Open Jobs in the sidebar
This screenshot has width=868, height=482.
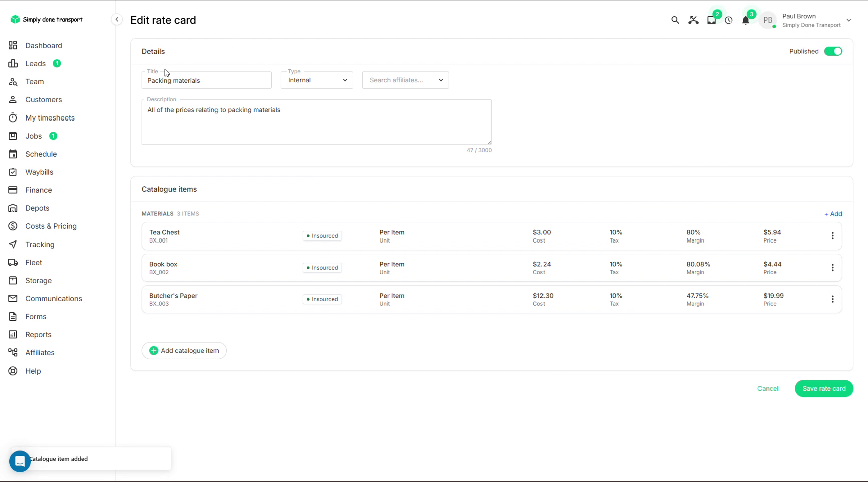(x=34, y=136)
